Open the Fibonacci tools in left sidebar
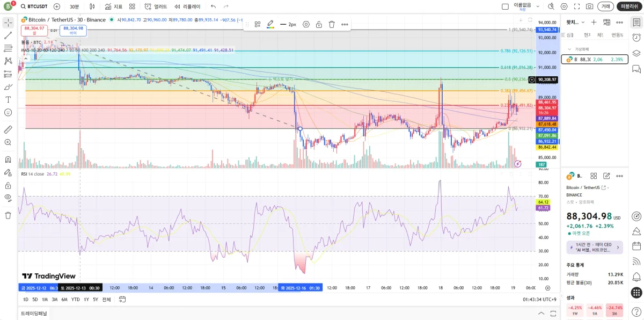This screenshot has width=644, height=320. [8, 48]
